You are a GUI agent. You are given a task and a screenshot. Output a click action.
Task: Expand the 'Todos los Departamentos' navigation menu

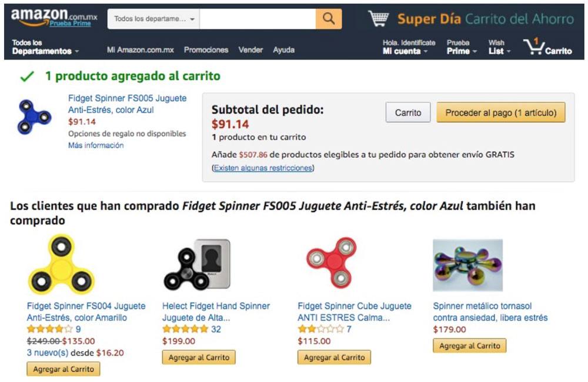[45, 47]
